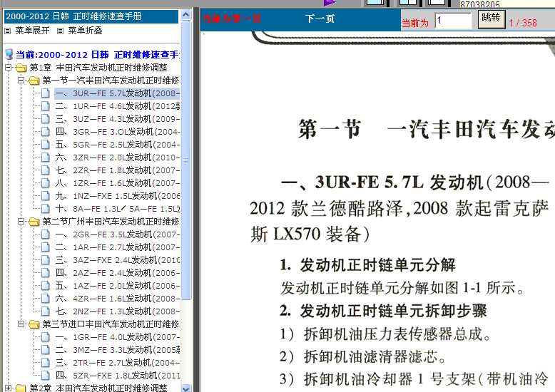This screenshot has width=555, height=392.
Task: Expand the 第2章 本田汽车 chapter node
Action: (8, 388)
